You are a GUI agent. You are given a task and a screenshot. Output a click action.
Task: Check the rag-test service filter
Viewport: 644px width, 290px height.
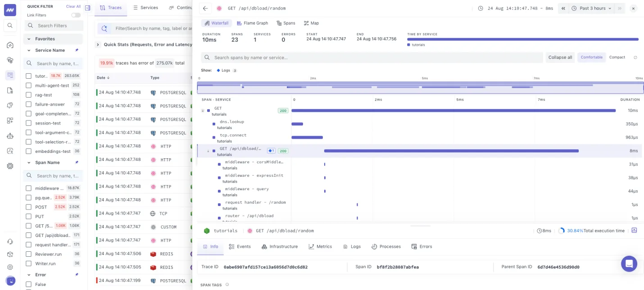29,95
